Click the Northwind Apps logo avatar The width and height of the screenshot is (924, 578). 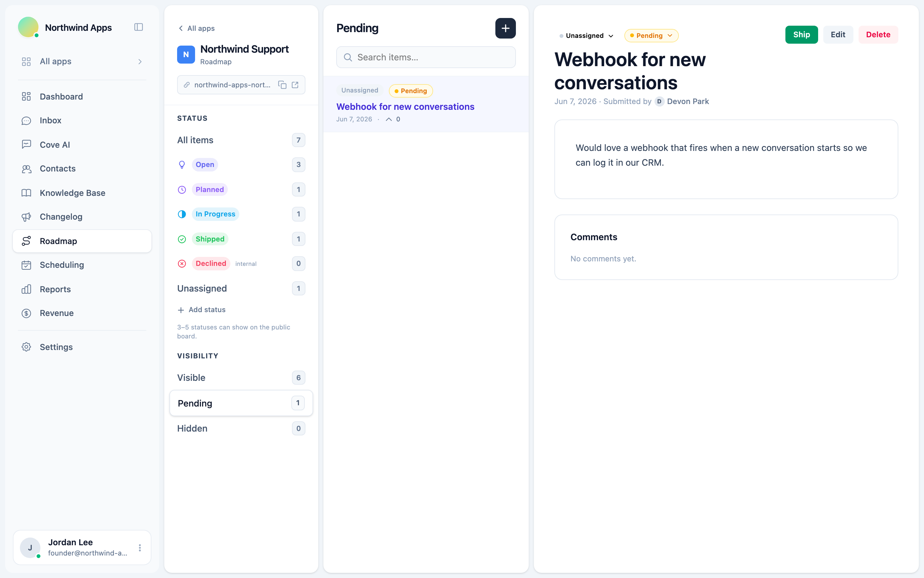click(28, 27)
